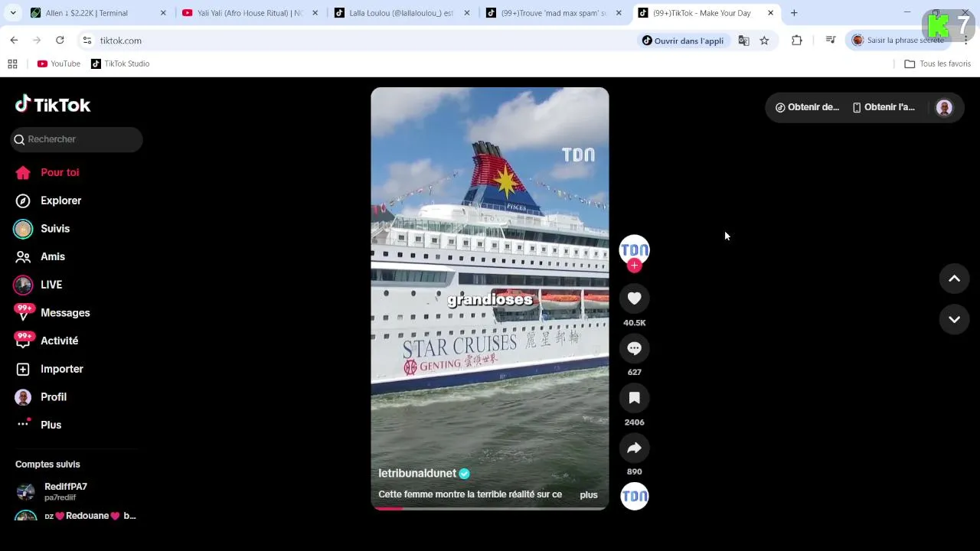The height and width of the screenshot is (551, 980).
Task: Pause the cruise ship video
Action: (490, 298)
